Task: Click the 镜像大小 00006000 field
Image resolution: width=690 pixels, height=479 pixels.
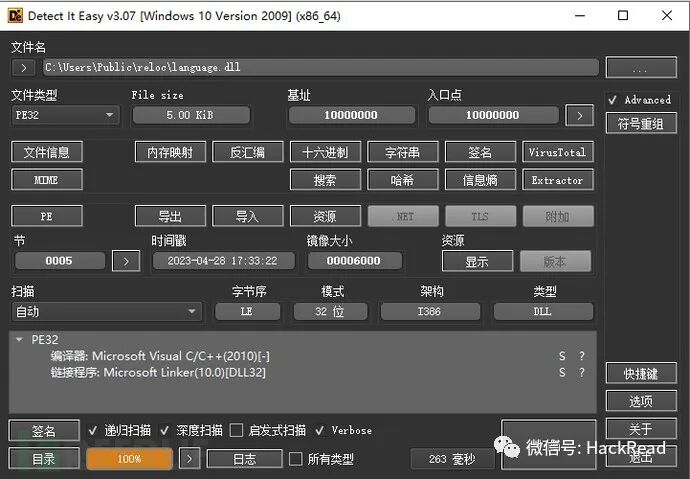Action: pyautogui.click(x=354, y=261)
